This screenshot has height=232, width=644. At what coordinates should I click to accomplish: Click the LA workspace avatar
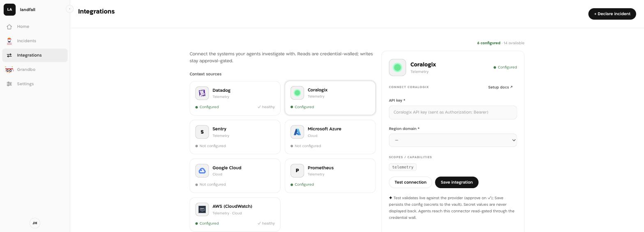[x=9, y=9]
